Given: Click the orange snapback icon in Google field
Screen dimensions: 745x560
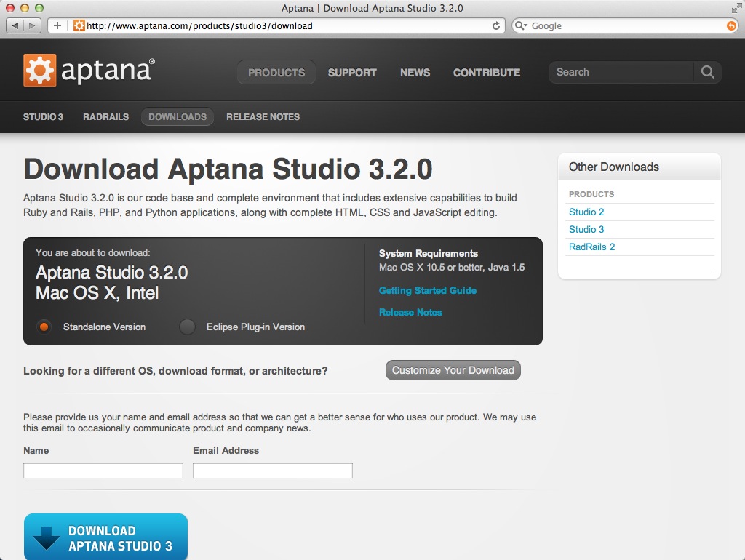Looking at the screenshot, I should (732, 25).
